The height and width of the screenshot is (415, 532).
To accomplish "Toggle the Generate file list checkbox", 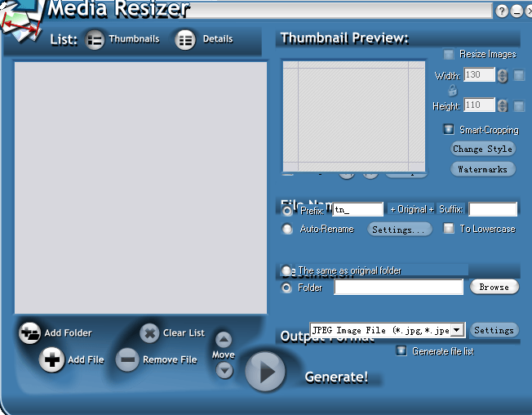I will (401, 350).
